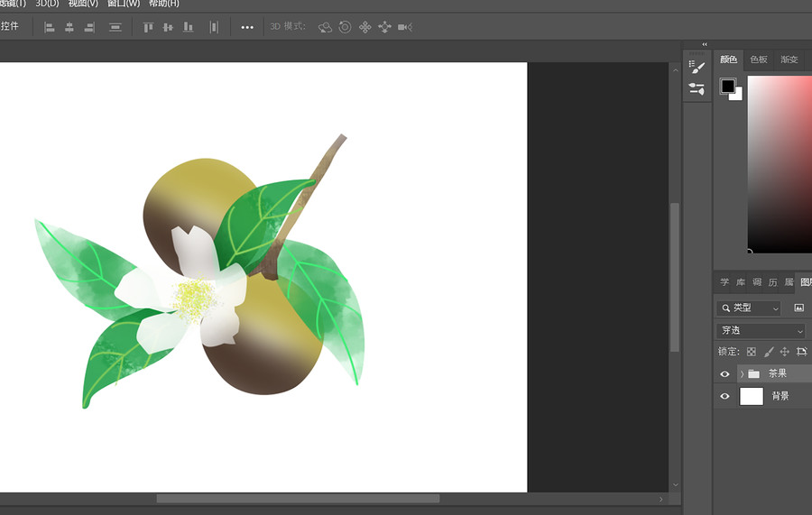Image resolution: width=812 pixels, height=515 pixels.
Task: Select the 茶果 layer name
Action: (x=778, y=373)
